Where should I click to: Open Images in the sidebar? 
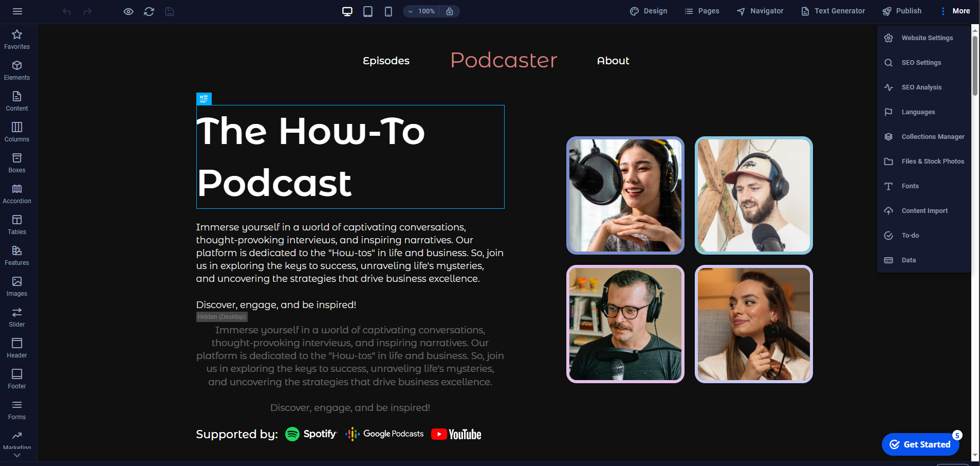point(17,286)
